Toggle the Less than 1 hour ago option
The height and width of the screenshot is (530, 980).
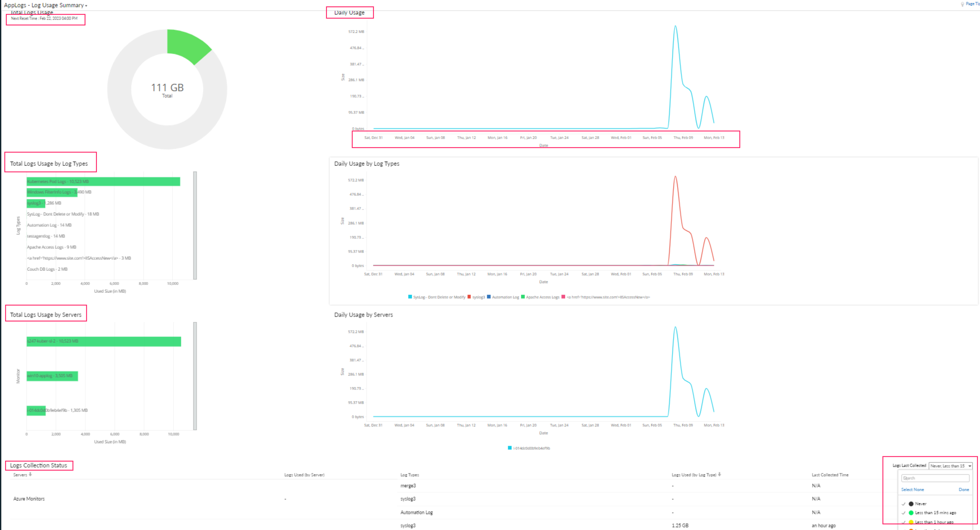903,522
